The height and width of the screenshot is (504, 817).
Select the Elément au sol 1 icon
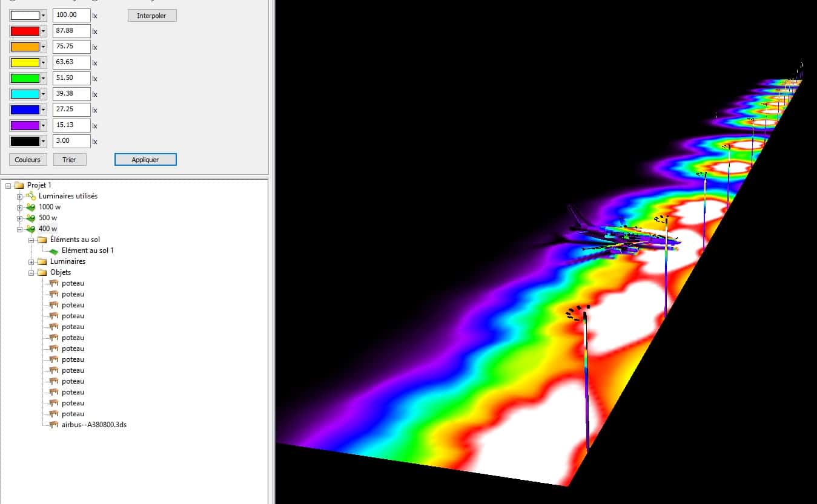pos(54,250)
